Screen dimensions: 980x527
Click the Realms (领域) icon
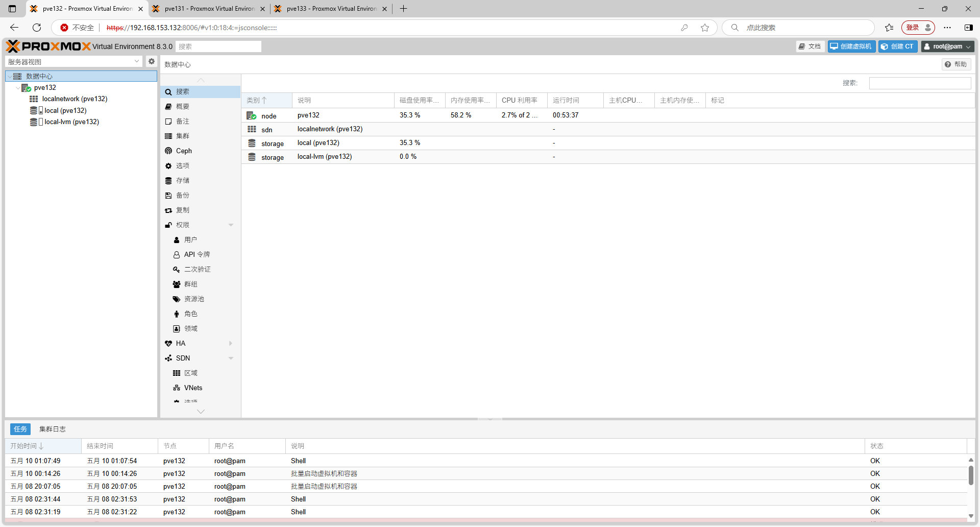177,329
